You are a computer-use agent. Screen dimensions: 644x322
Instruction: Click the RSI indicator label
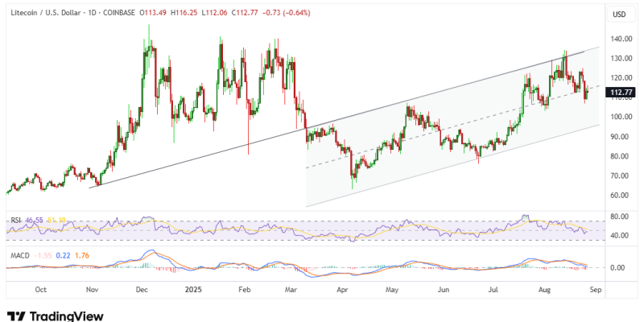15,221
